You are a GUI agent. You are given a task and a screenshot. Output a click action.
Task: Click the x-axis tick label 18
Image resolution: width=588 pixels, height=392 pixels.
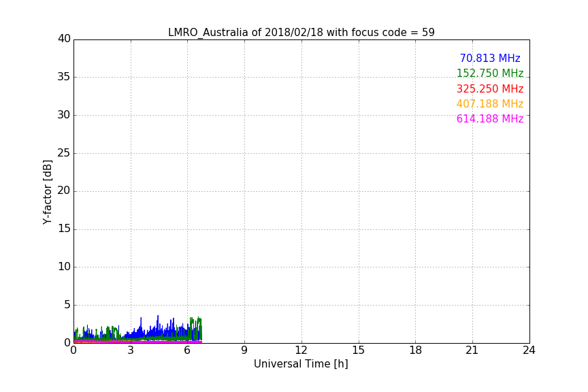[416, 350]
